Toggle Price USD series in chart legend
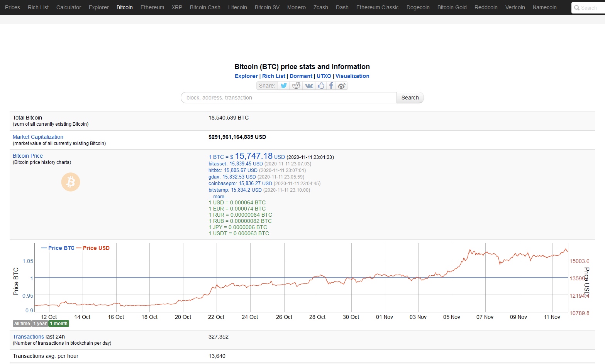The height and width of the screenshot is (364, 605). pos(93,248)
